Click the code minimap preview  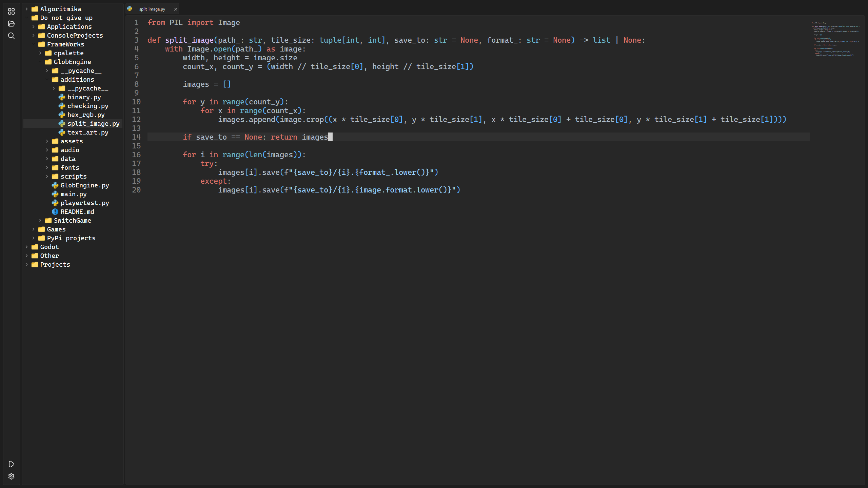point(836,39)
